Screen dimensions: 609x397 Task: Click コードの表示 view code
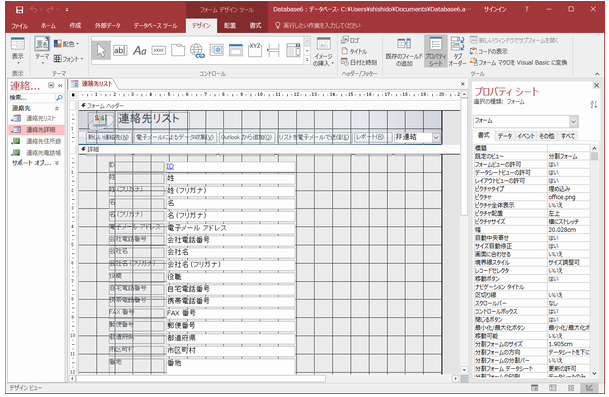click(489, 51)
